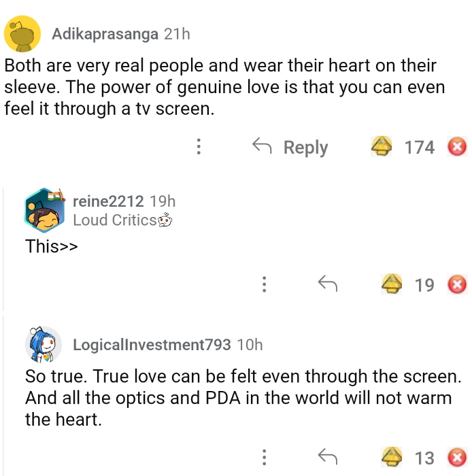
Task: Open three-dot menu on reine2212's comment
Action: coord(264,284)
